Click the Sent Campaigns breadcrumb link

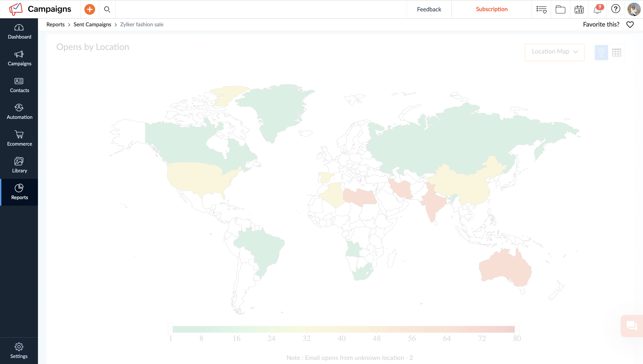(x=92, y=24)
